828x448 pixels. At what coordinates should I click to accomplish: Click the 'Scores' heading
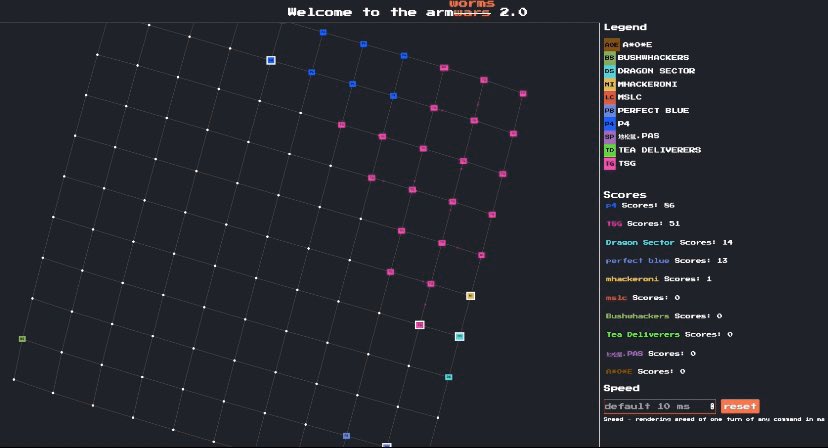tap(625, 194)
